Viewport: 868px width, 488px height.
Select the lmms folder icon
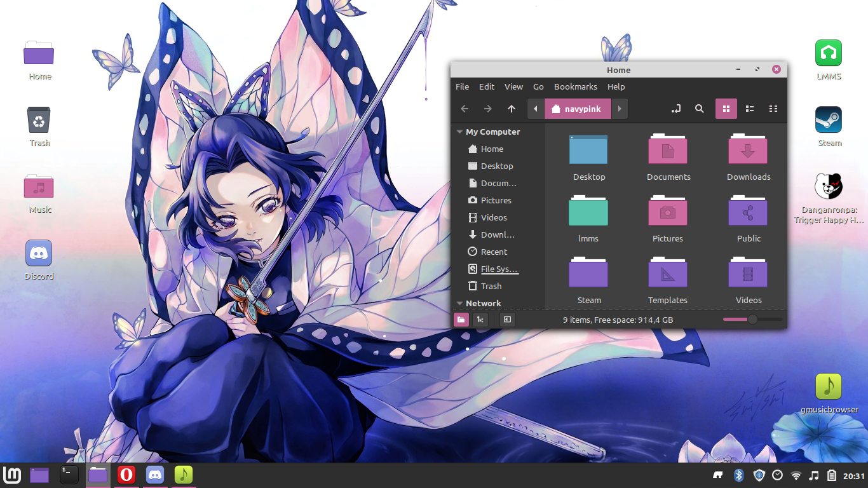[588, 211]
